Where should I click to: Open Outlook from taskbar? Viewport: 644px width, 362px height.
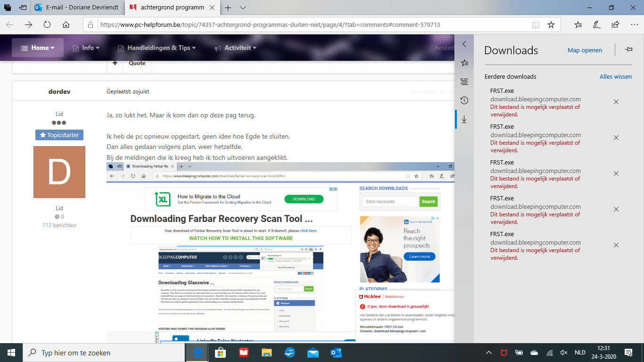click(x=336, y=352)
